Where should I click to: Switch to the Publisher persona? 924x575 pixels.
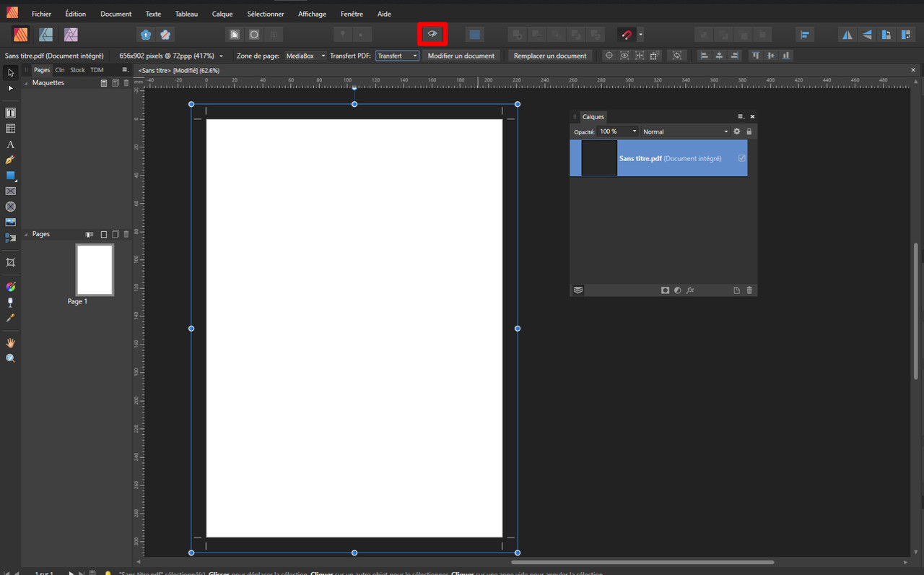(21, 34)
